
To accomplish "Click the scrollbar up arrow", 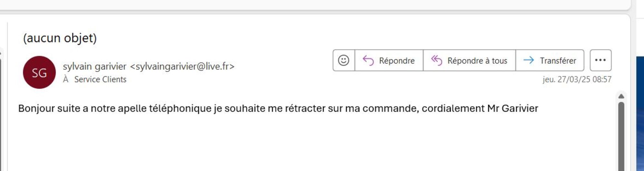I will [x=621, y=96].
